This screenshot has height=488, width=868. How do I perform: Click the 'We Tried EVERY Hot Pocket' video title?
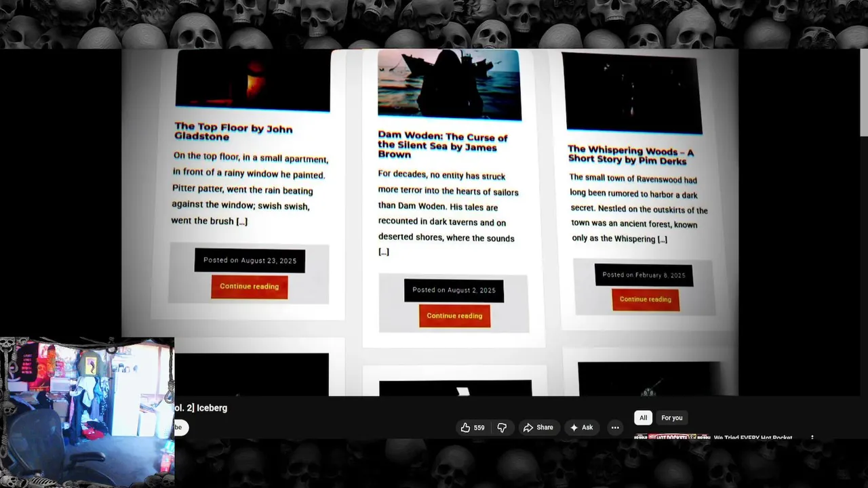pos(753,438)
